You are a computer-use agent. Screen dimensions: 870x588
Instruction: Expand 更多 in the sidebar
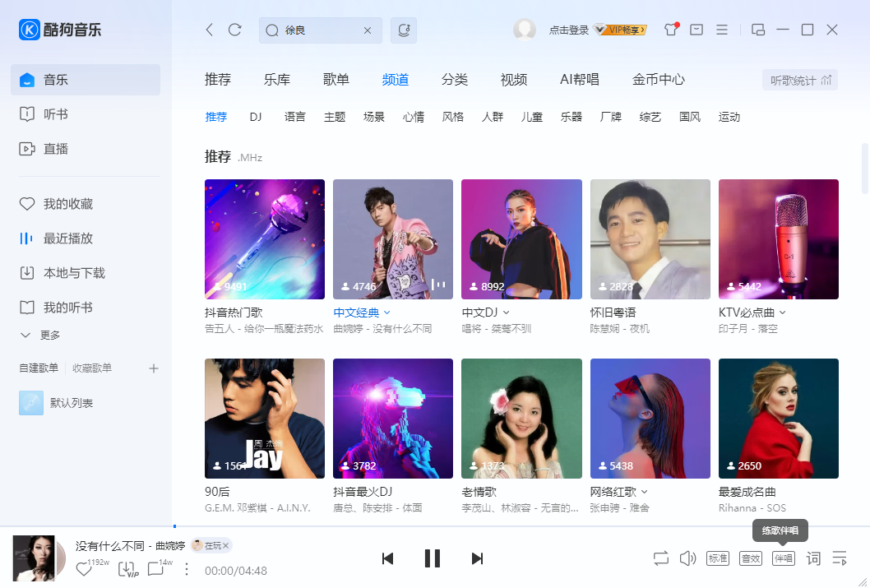tap(40, 335)
